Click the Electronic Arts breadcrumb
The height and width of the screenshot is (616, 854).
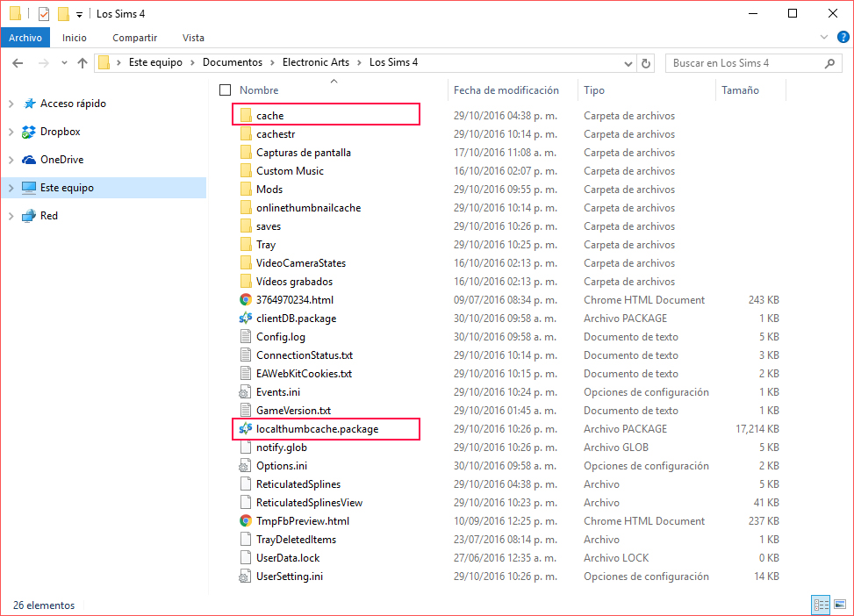click(316, 62)
